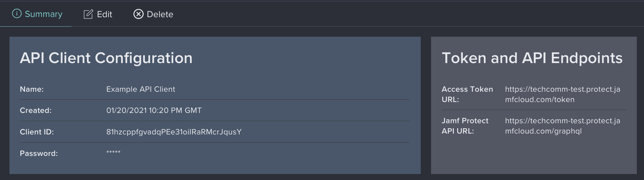Click the Password: field label
This screenshot has width=644, height=180.
[x=39, y=153]
